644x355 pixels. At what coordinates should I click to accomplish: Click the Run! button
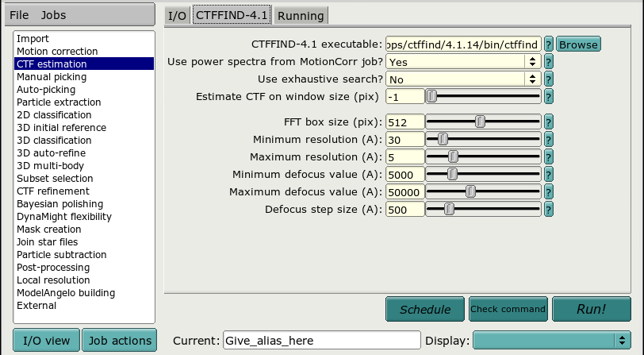point(592,309)
